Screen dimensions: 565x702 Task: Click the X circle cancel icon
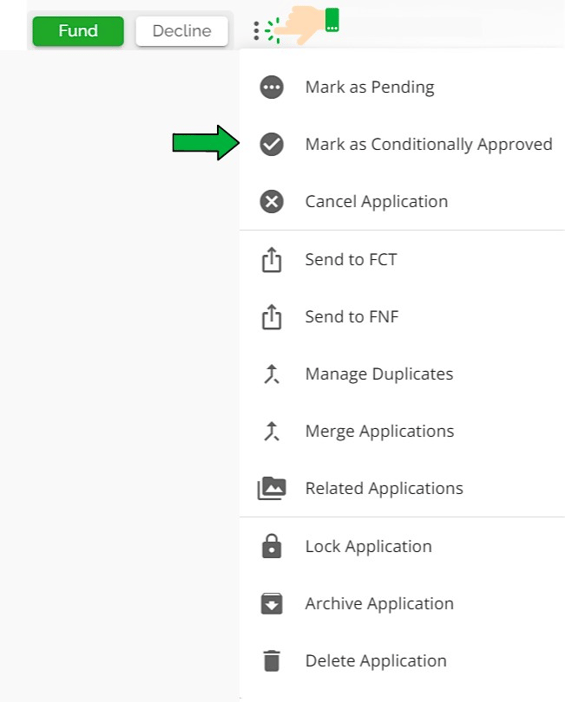coord(271,201)
